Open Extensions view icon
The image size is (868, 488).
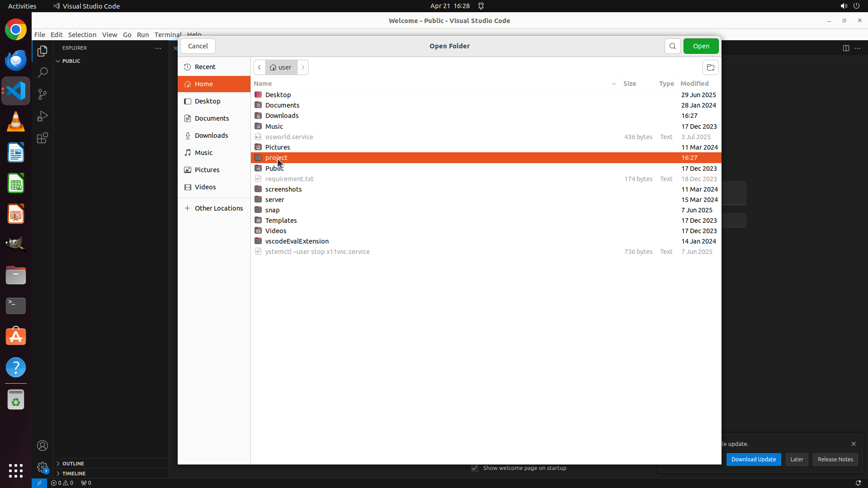coord(42,138)
